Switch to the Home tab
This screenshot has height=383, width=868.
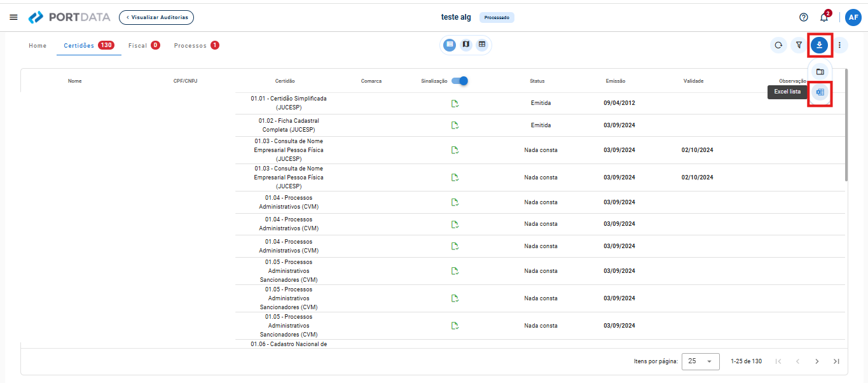coord(38,46)
